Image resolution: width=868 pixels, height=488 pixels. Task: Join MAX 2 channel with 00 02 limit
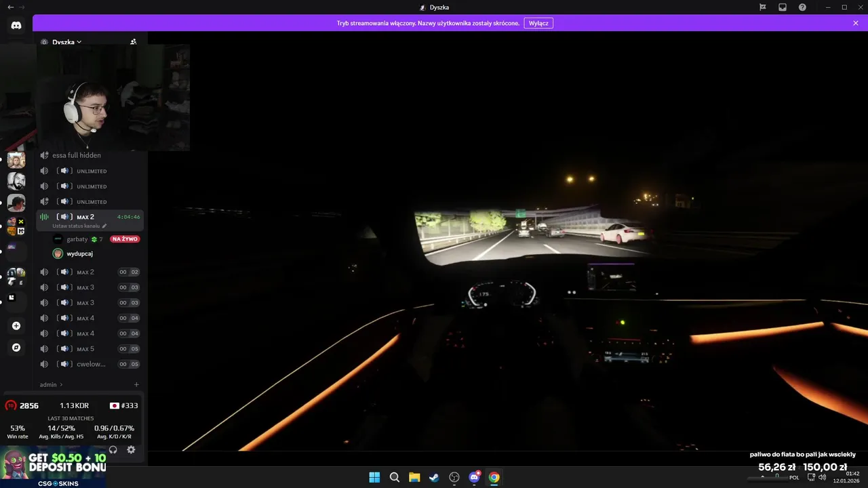click(x=90, y=272)
